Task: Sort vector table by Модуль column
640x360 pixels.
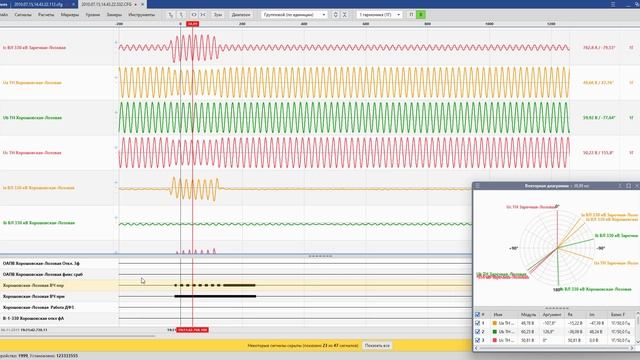Action: (x=528, y=315)
